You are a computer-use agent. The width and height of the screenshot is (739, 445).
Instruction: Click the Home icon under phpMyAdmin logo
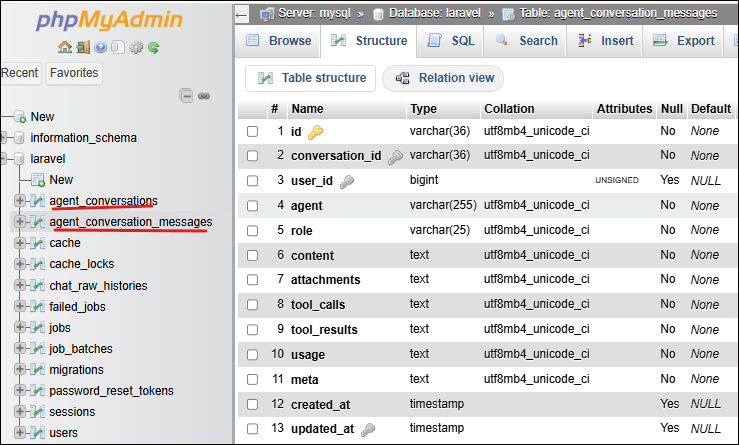click(x=65, y=47)
